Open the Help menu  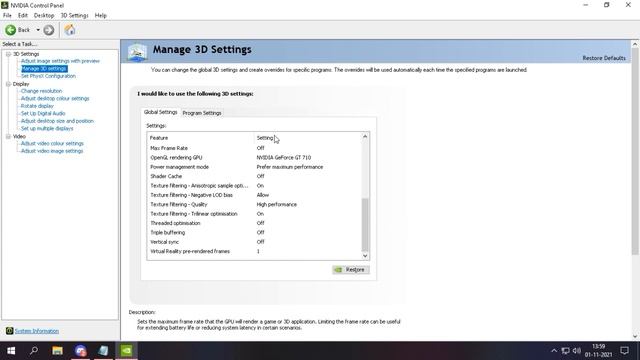tap(100, 16)
